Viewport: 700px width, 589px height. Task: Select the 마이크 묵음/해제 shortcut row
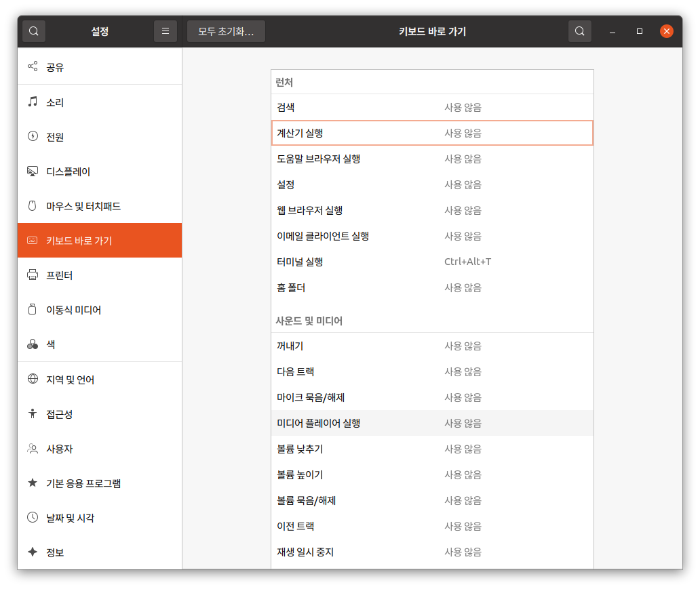click(432, 397)
